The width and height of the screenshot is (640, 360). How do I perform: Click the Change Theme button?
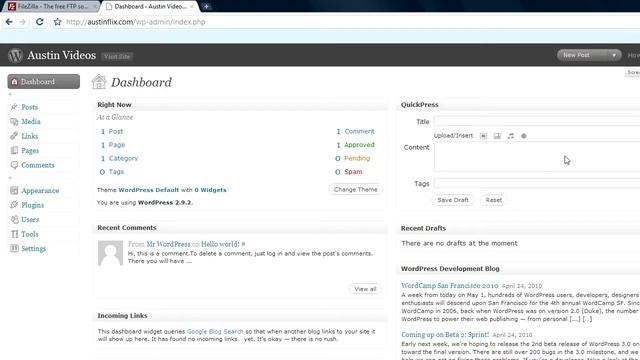[x=356, y=189]
